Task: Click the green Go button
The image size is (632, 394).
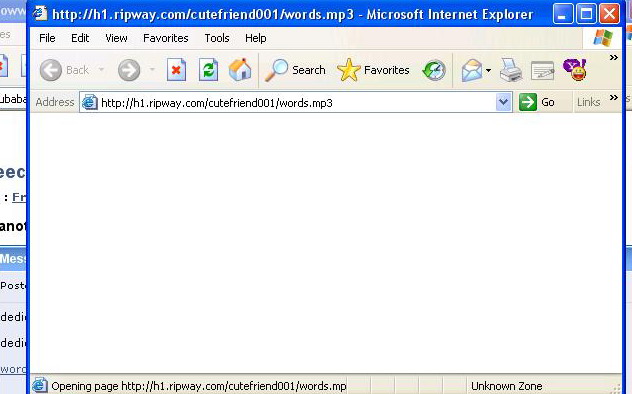Action: 537,102
